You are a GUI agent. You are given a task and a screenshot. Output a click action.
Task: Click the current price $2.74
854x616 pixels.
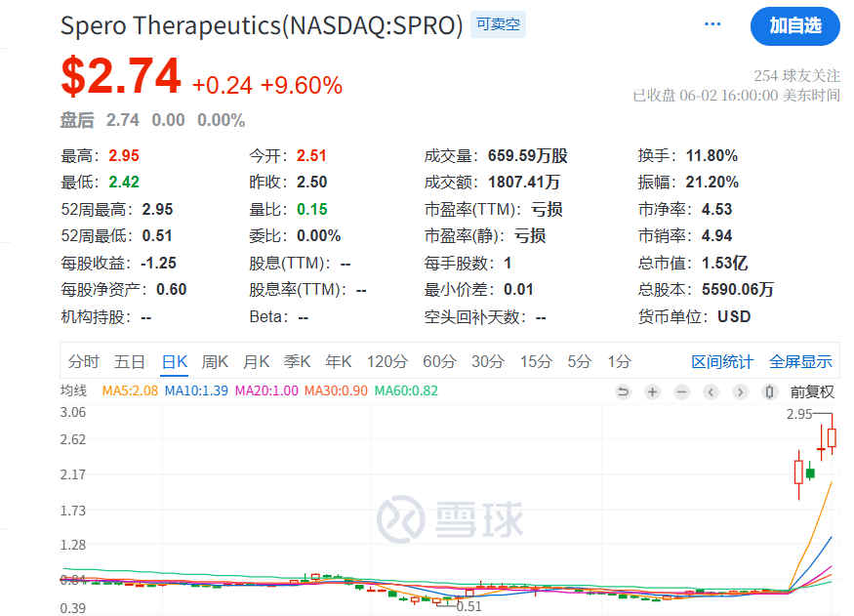121,76
